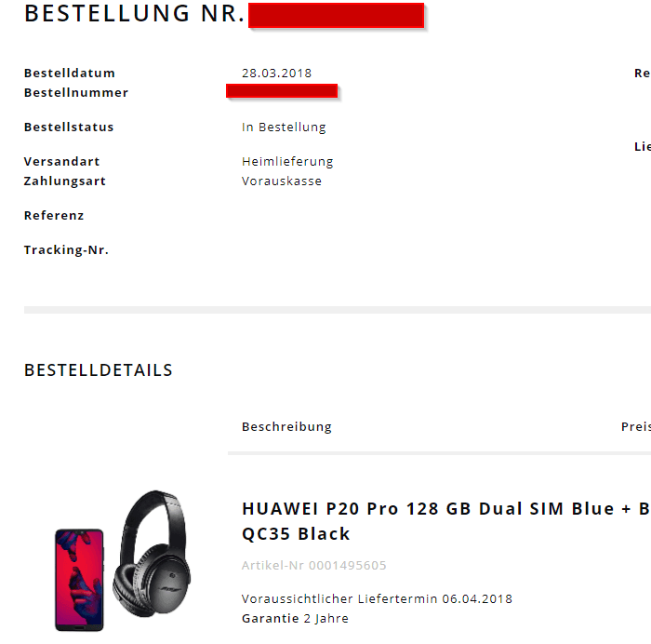Click the Bose headphones in product image
Image resolution: width=651 pixels, height=644 pixels.
click(x=152, y=554)
